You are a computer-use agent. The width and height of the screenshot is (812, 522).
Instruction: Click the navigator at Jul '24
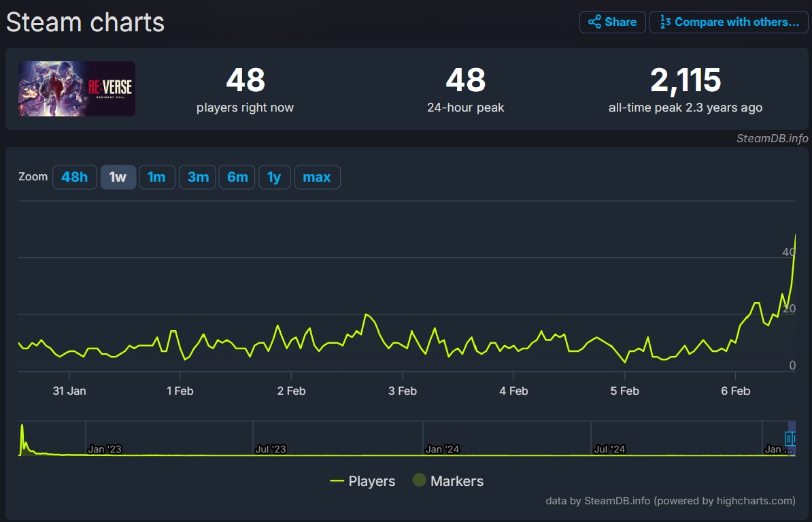(609, 449)
